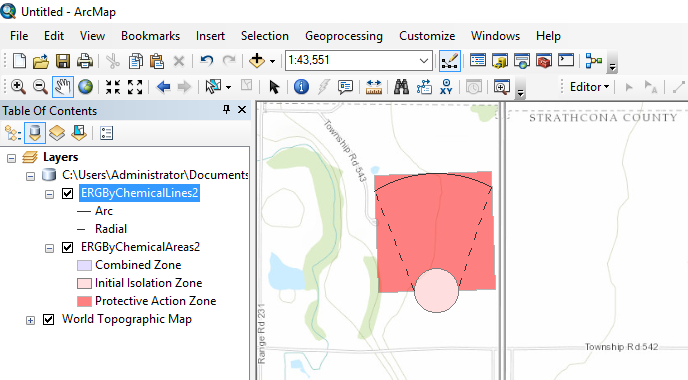The height and width of the screenshot is (380, 688).
Task: Pin the Table Of Contents panel
Action: (226, 110)
